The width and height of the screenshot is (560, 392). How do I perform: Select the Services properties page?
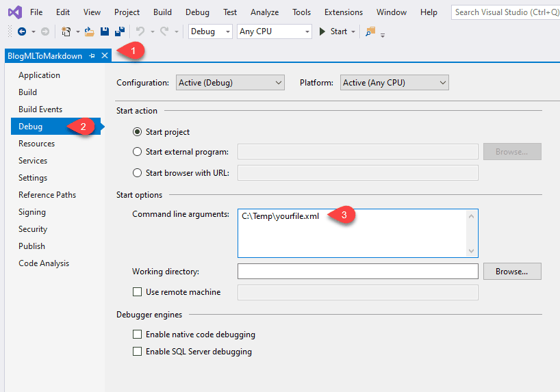tap(33, 161)
